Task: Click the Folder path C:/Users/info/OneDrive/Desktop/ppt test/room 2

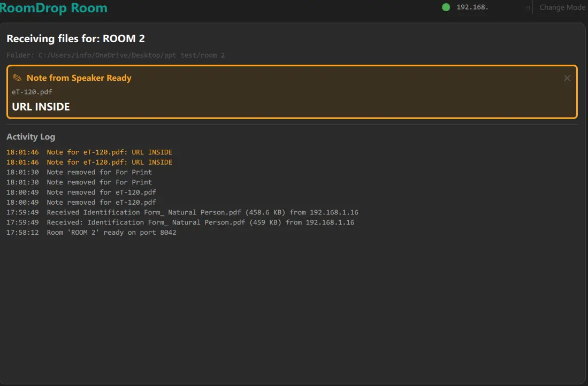Action: pyautogui.click(x=116, y=55)
